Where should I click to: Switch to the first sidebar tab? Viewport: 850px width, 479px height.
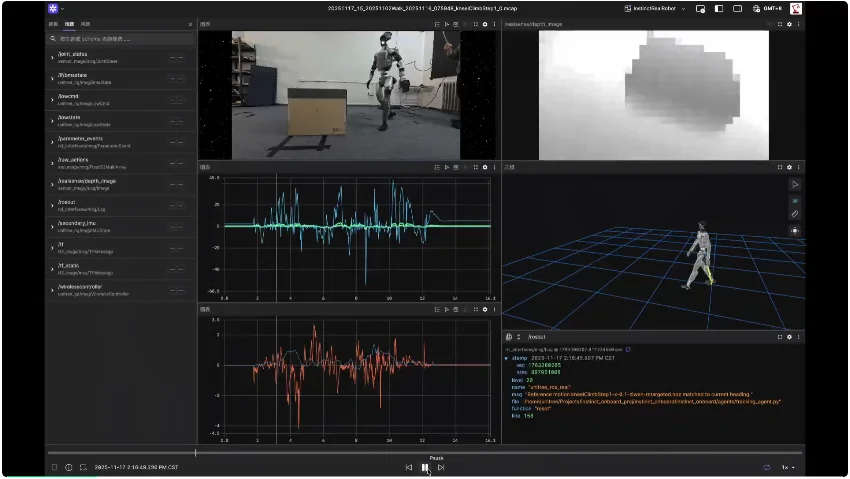[x=53, y=23]
